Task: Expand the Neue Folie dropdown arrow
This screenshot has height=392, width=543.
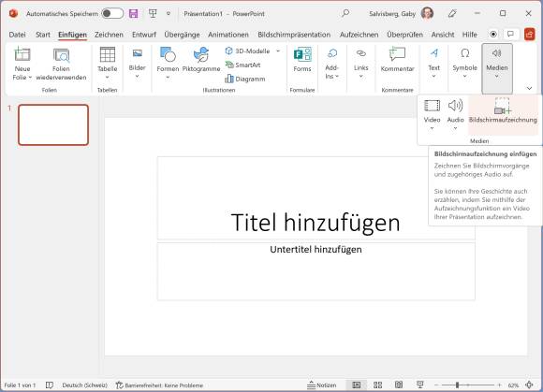Action: pos(30,78)
